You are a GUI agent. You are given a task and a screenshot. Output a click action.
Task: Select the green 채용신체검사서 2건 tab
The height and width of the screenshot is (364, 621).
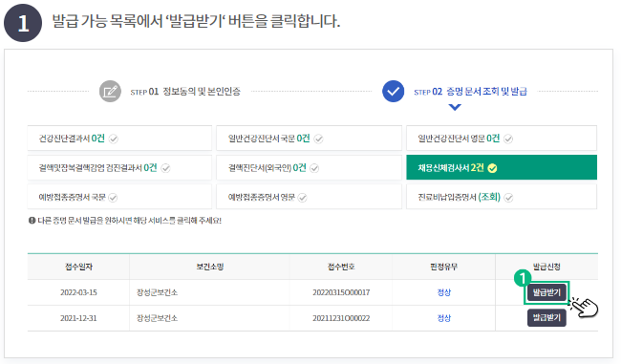[x=502, y=167]
